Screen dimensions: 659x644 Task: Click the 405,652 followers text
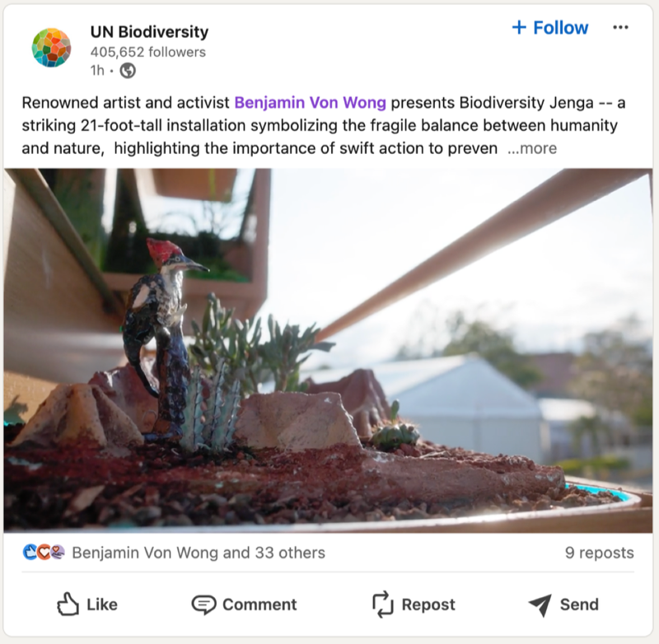pyautogui.click(x=148, y=52)
